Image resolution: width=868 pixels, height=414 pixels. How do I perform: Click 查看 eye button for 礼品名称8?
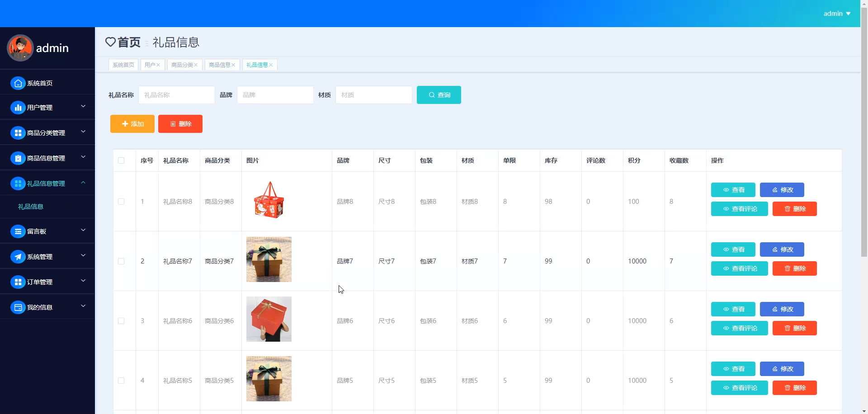tap(733, 190)
